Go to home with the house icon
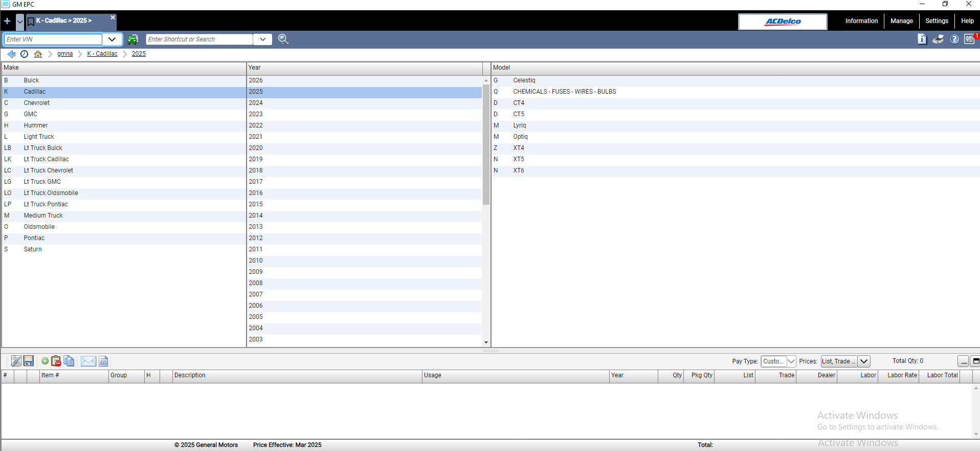Image resolution: width=980 pixels, height=451 pixels. pos(38,54)
